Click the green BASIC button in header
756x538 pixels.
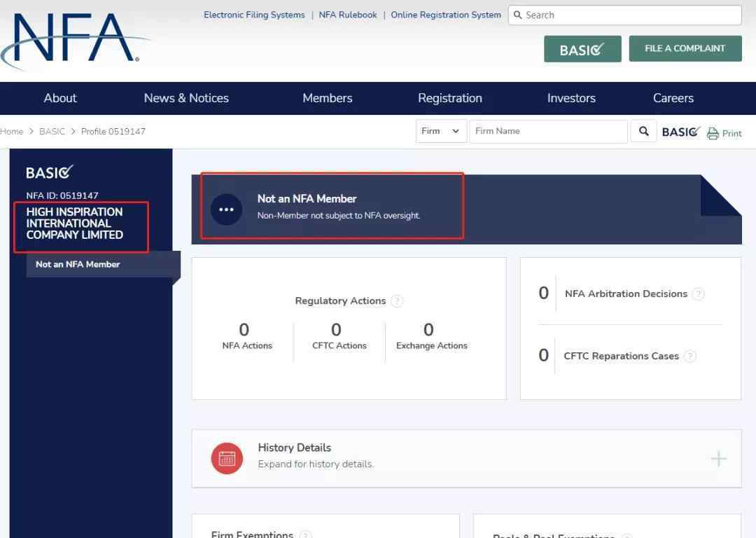point(582,49)
